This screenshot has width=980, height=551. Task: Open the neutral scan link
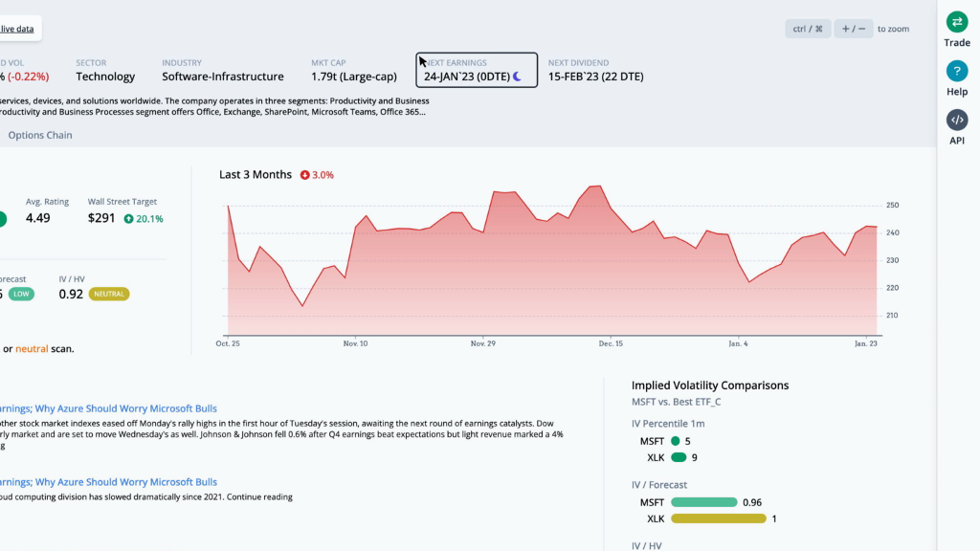click(x=32, y=349)
